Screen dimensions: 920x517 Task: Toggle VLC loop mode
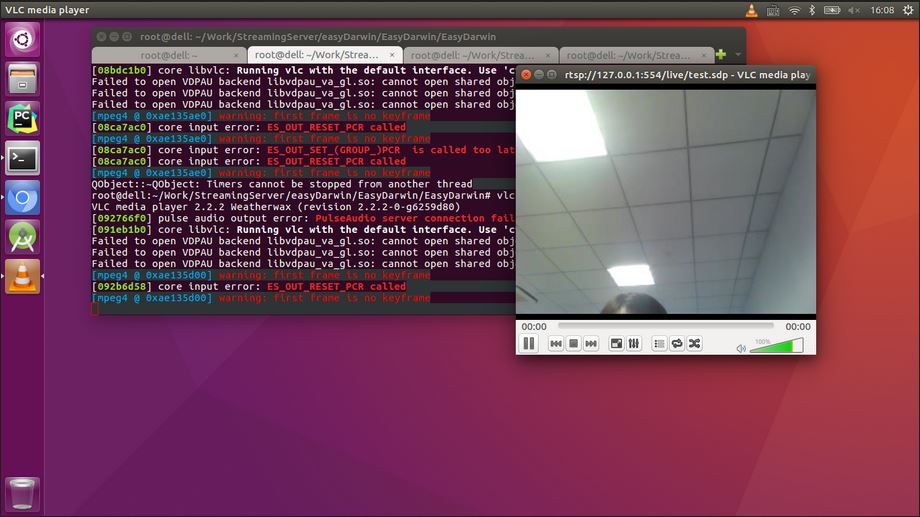click(x=677, y=343)
